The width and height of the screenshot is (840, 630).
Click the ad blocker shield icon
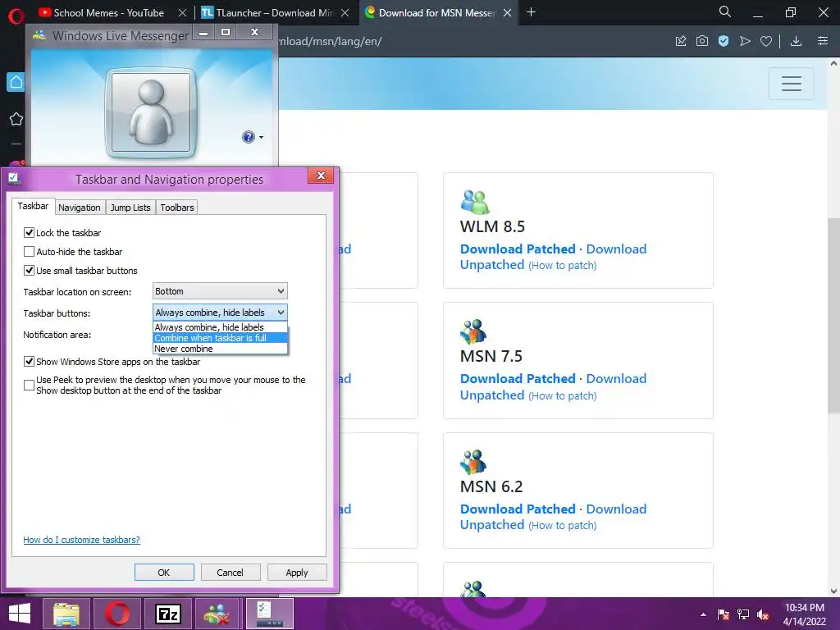(x=724, y=41)
